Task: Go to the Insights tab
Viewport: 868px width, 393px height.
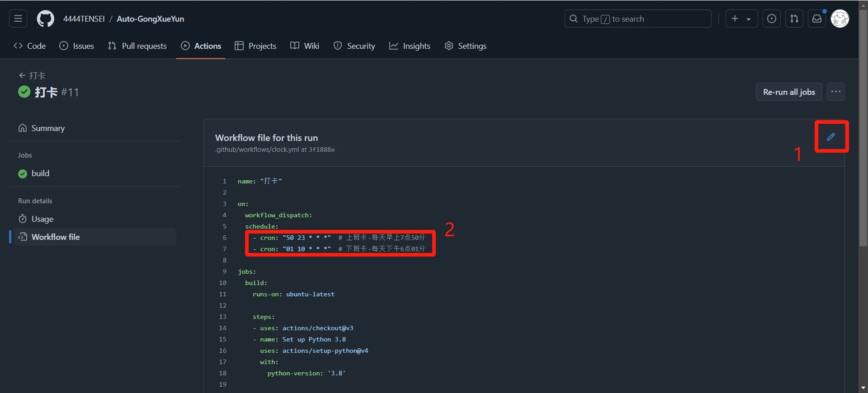Action: 410,46
